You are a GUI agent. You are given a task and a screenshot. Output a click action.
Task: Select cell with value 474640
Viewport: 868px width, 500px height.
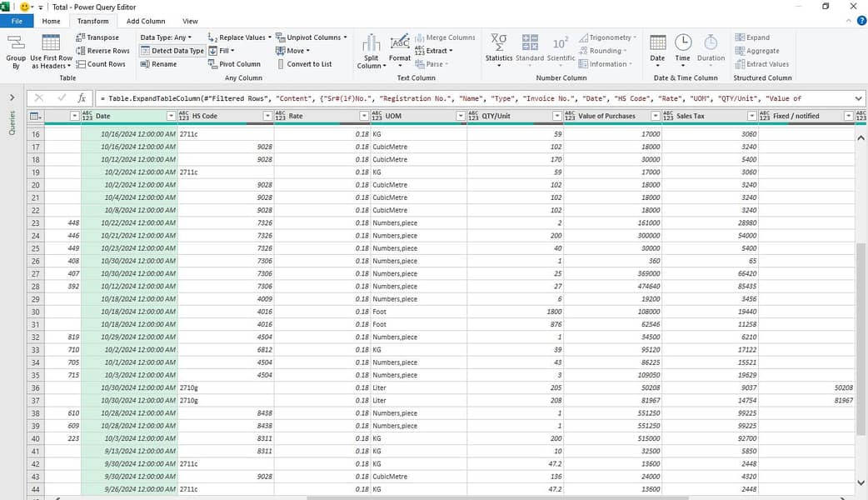[x=612, y=287]
